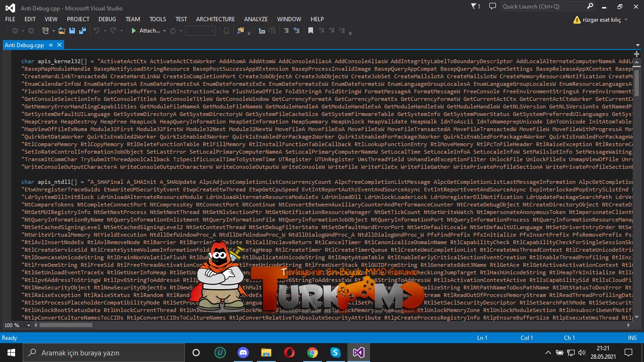Image resolution: width=644 pixels, height=362 pixels.
Task: Expand the Navigate Backward history dropdown
Action: coord(22,31)
